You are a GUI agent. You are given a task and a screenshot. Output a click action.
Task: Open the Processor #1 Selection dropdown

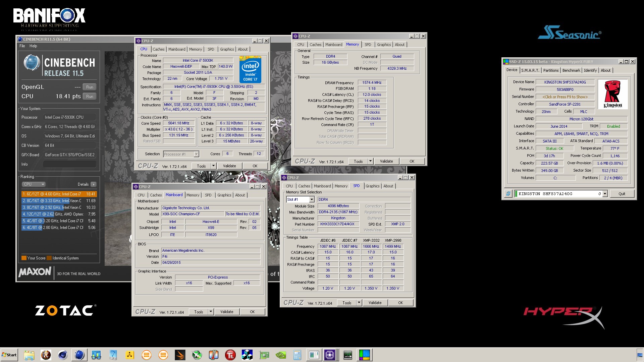tap(181, 154)
